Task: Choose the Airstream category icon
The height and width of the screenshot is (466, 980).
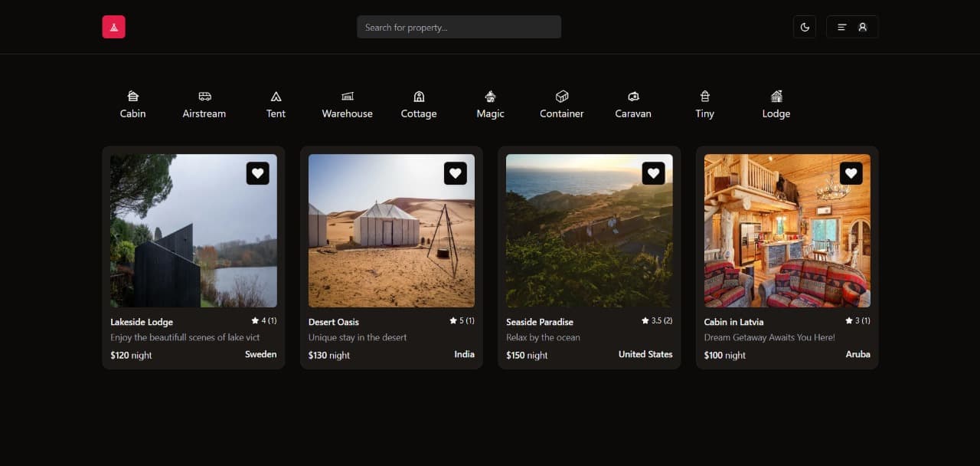Action: tap(204, 97)
